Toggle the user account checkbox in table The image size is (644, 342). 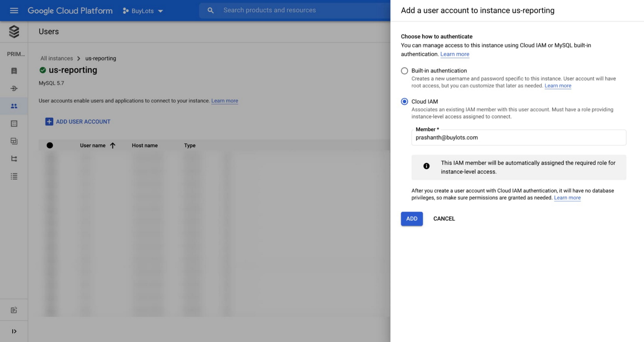pos(50,145)
